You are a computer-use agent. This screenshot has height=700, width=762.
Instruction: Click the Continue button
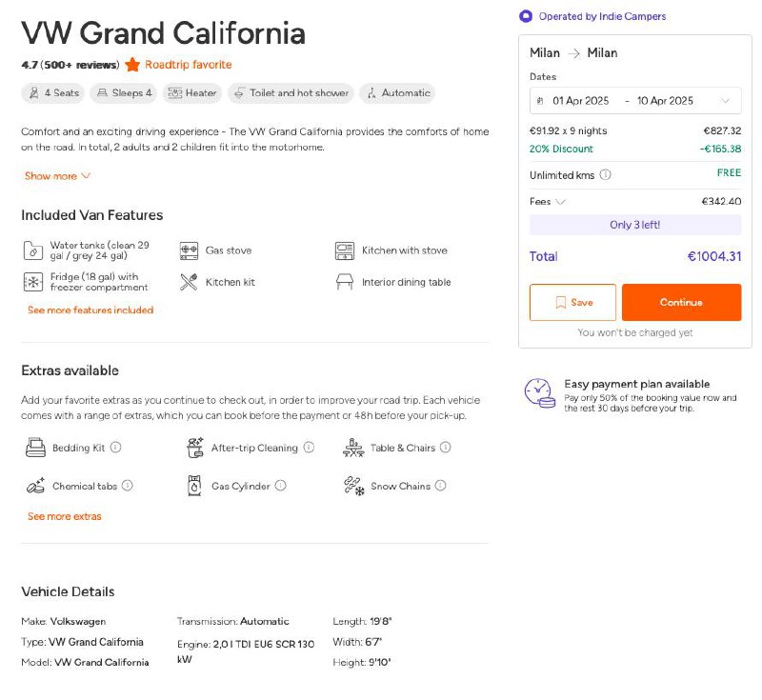681,302
